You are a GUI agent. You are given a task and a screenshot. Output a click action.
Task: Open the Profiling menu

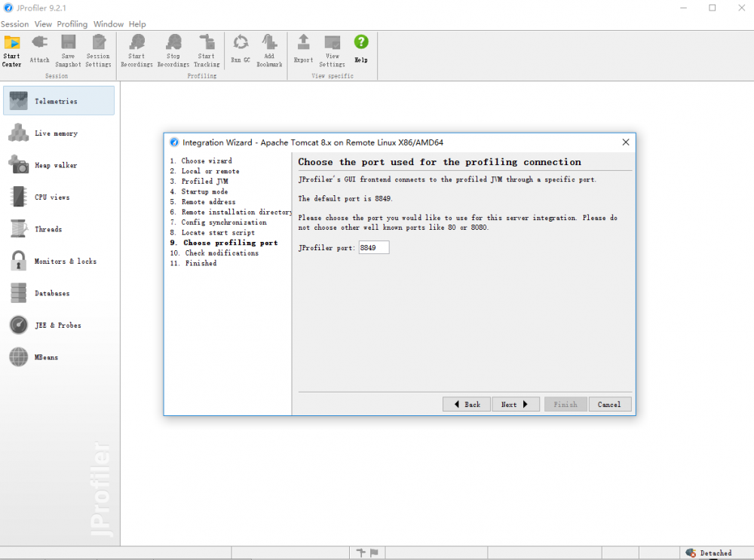coord(72,24)
